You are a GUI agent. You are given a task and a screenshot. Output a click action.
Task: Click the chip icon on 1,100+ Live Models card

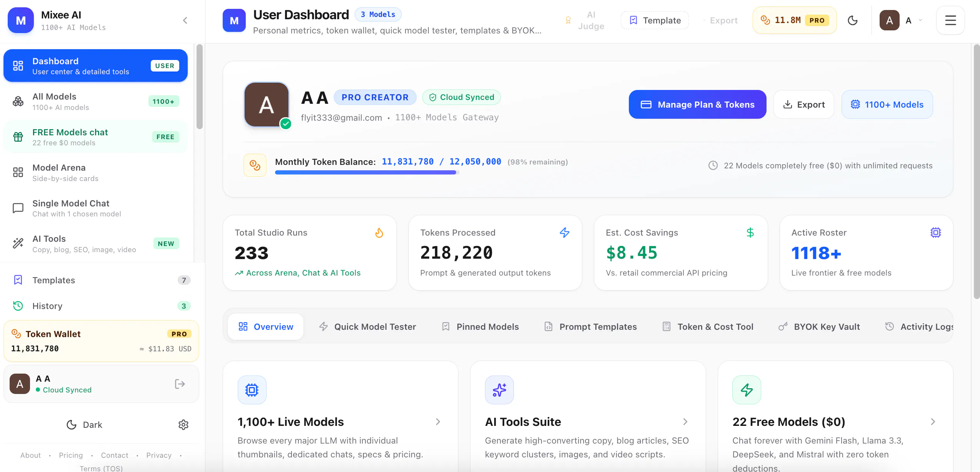click(x=252, y=390)
